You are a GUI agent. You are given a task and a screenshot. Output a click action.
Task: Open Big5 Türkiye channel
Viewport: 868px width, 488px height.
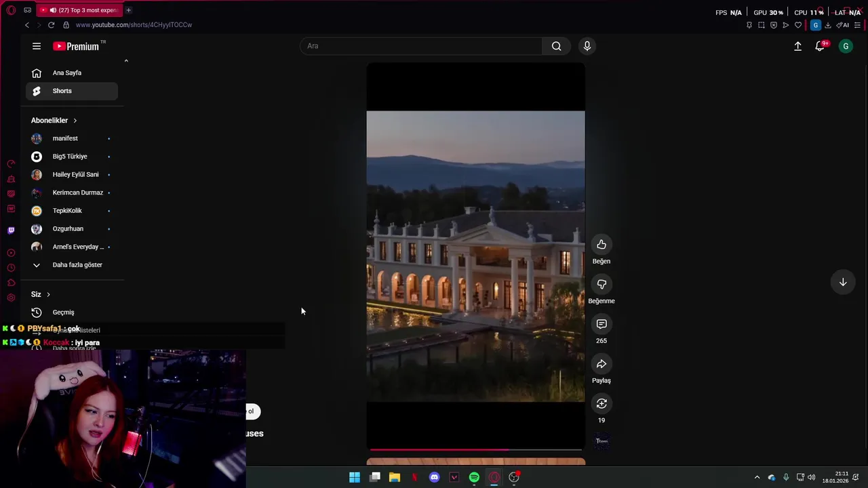[72, 157]
